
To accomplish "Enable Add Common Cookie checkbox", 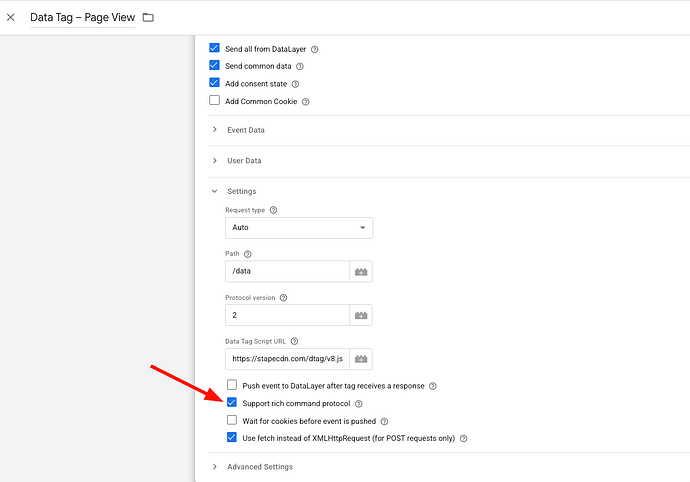I will pyautogui.click(x=214, y=101).
